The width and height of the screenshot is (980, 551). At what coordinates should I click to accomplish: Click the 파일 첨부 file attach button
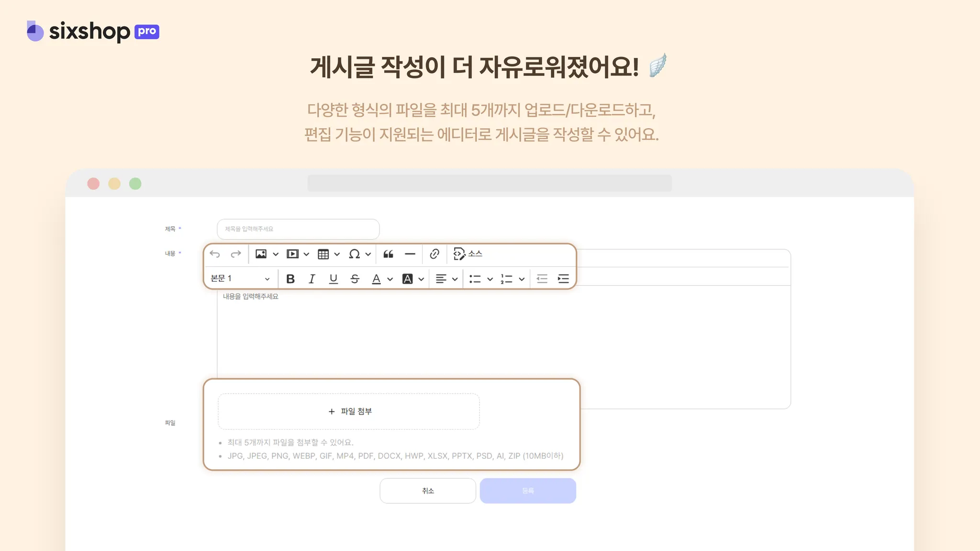point(349,411)
